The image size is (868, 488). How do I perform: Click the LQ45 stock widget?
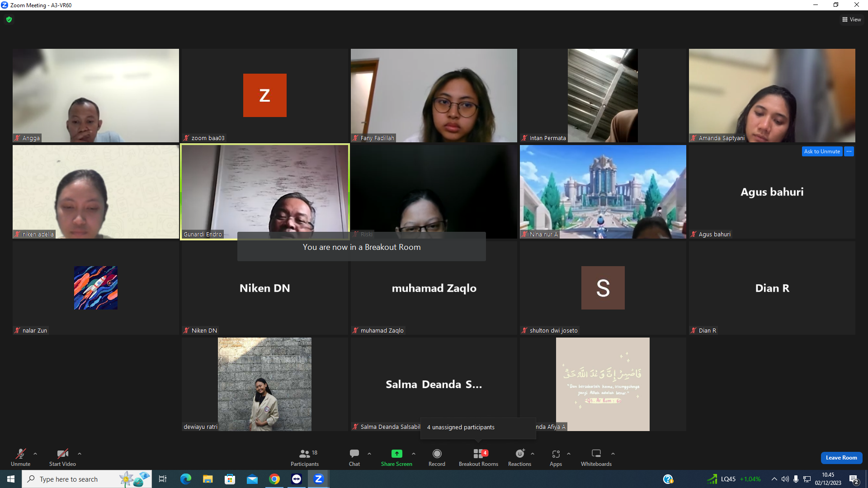[x=734, y=479]
